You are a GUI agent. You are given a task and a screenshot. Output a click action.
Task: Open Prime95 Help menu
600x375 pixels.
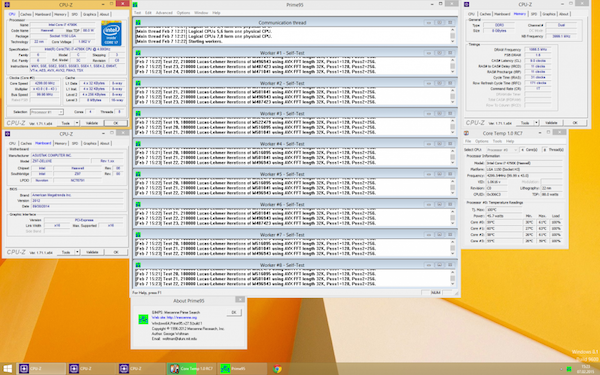pos(216,13)
